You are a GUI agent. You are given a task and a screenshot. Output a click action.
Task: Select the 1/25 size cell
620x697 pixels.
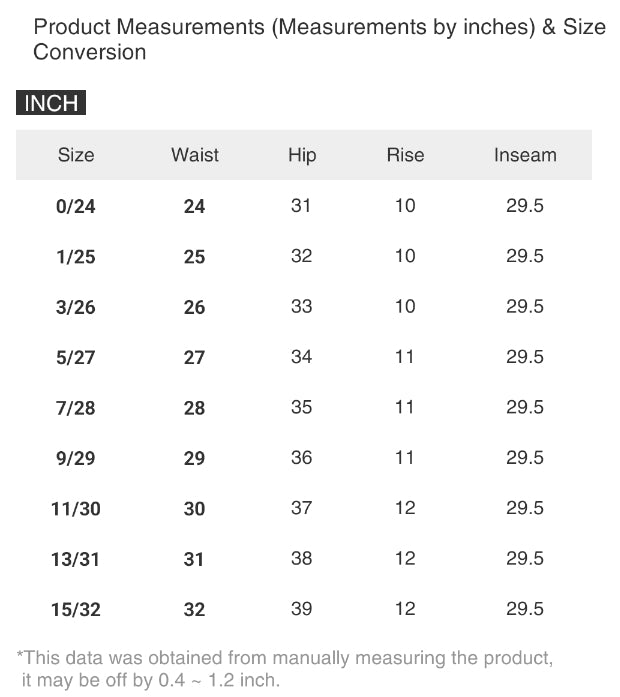[76, 257]
